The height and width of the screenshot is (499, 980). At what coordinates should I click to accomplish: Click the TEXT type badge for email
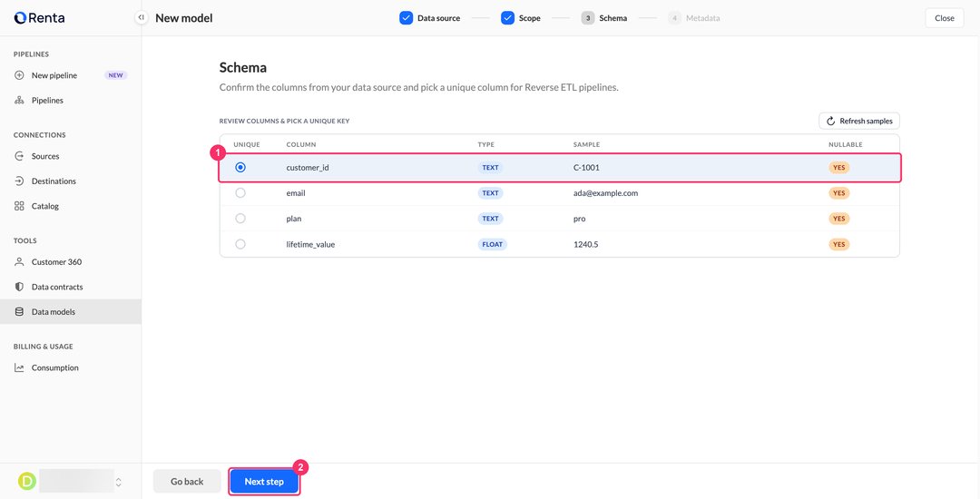click(x=491, y=193)
